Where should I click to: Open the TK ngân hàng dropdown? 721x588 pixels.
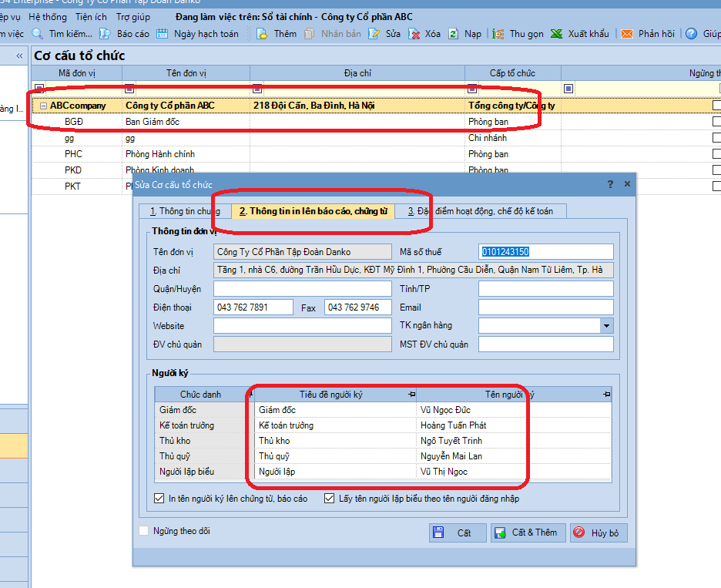pyautogui.click(x=606, y=326)
